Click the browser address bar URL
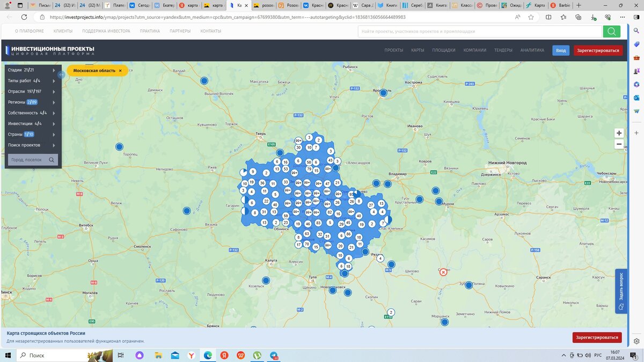The width and height of the screenshot is (644, 362). pos(228,17)
